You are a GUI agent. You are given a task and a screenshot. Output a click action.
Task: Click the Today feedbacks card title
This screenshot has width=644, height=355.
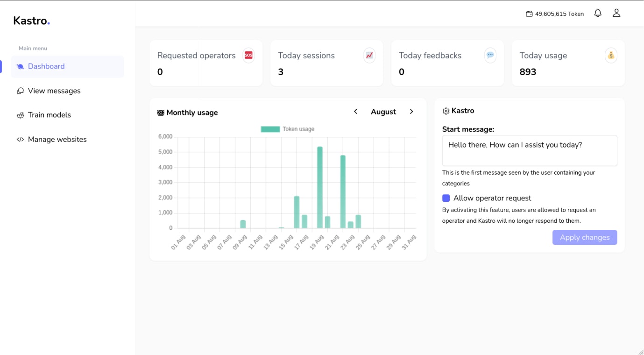430,56
